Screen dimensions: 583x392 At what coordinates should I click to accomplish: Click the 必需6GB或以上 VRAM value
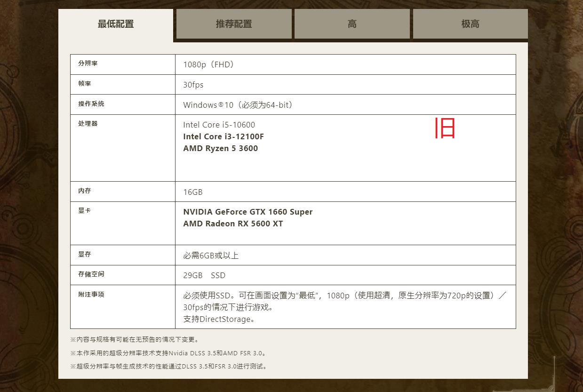(x=211, y=256)
